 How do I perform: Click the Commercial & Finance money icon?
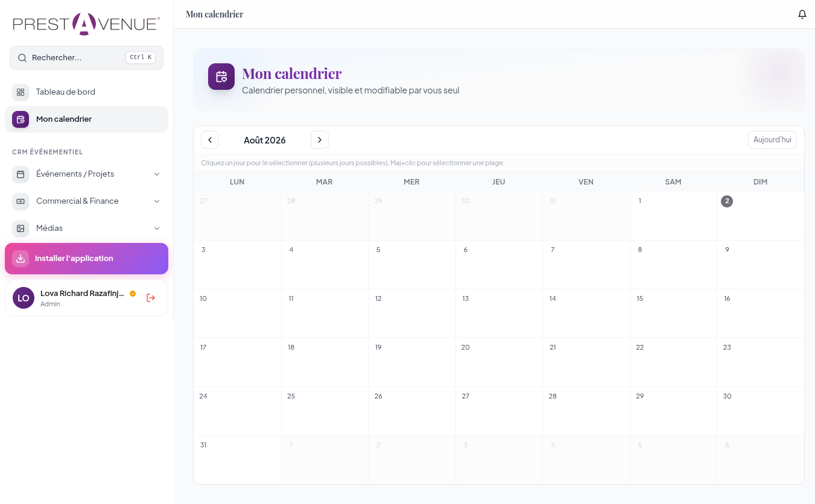(21, 201)
